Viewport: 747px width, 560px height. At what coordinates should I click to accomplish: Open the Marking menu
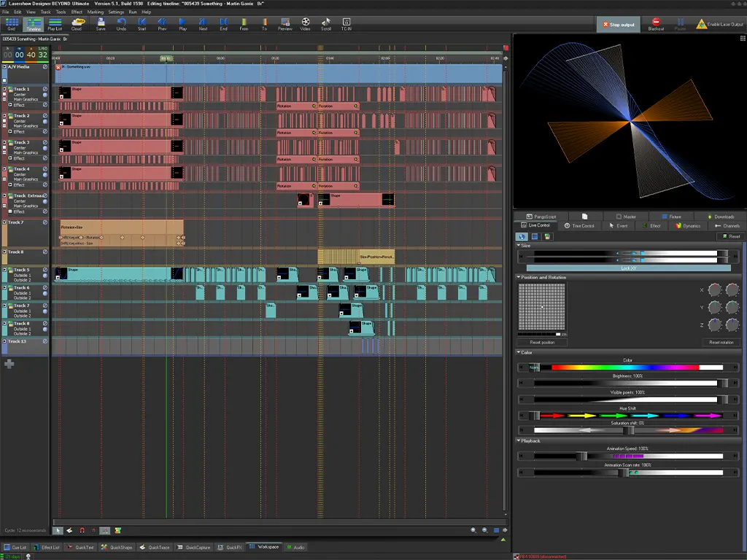pos(95,12)
